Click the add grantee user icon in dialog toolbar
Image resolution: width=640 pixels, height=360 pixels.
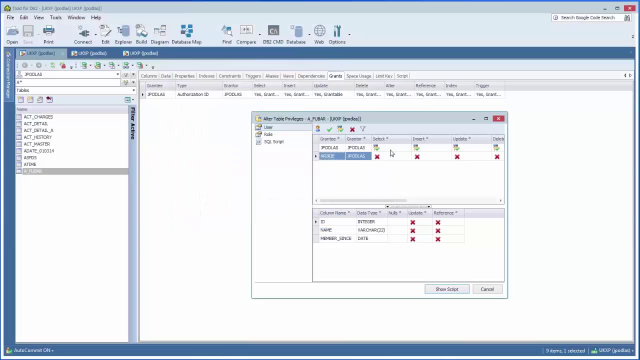click(x=318, y=129)
